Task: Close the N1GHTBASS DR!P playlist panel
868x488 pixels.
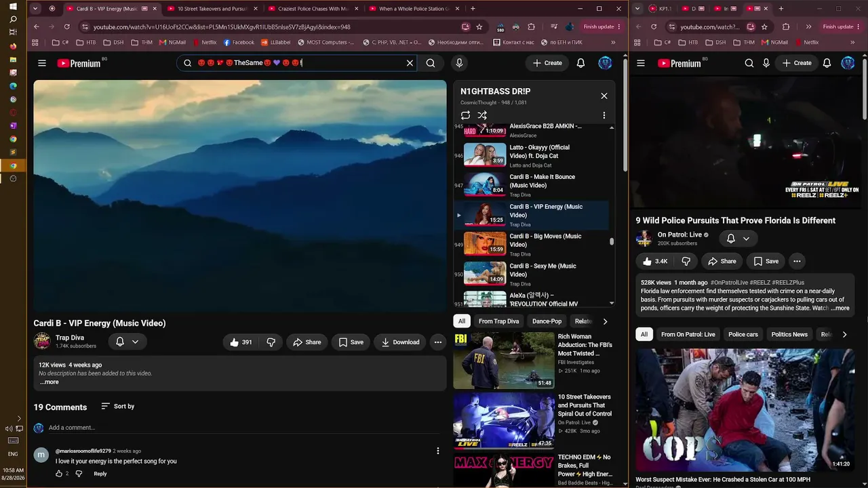Action: pos(604,96)
